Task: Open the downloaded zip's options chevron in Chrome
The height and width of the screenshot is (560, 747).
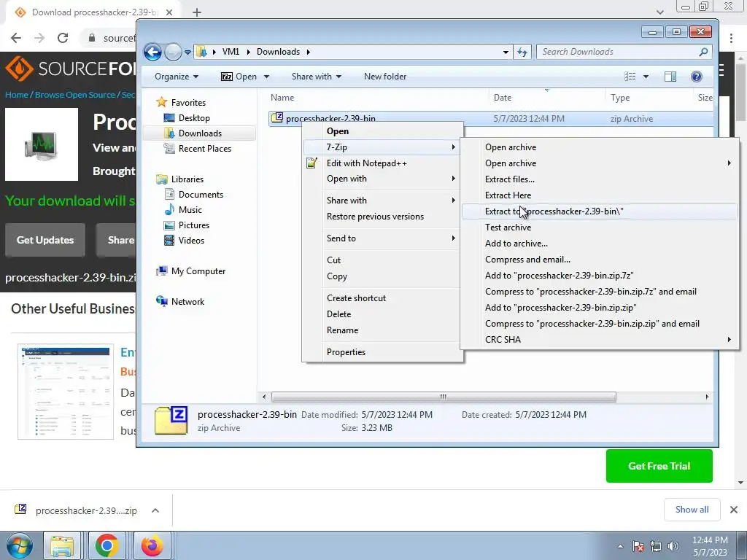Action: click(155, 510)
